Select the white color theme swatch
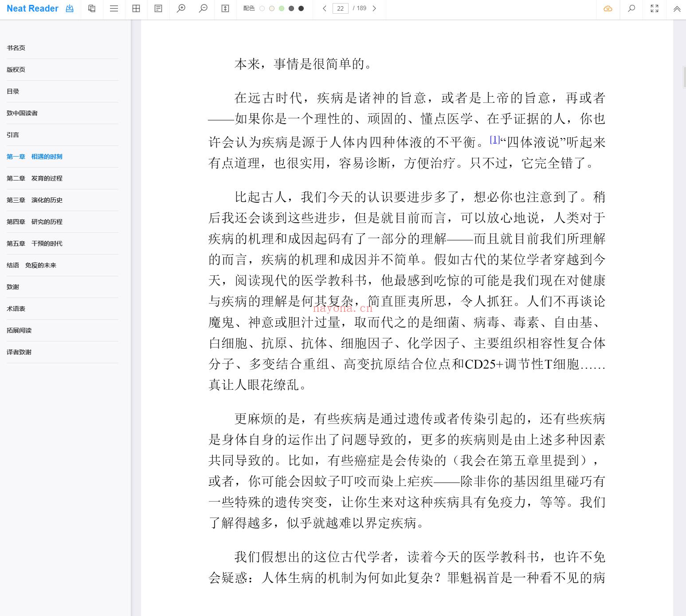686x616 pixels. click(262, 8)
